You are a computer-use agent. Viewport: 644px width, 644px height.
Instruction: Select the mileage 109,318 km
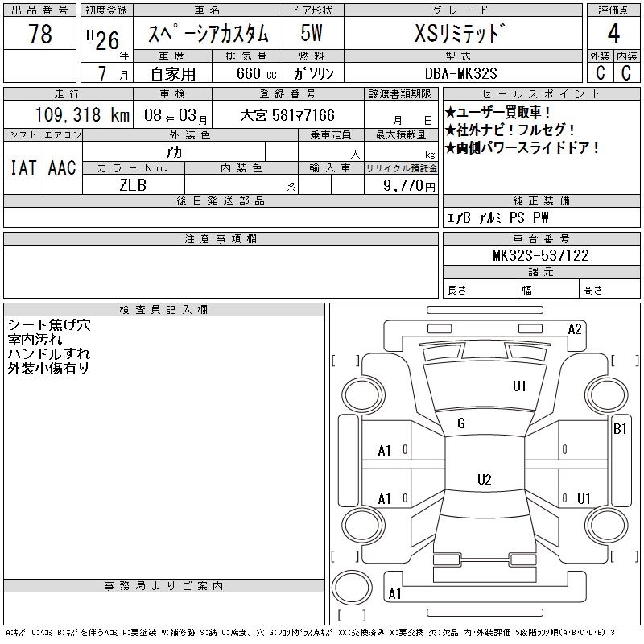pyautogui.click(x=82, y=114)
